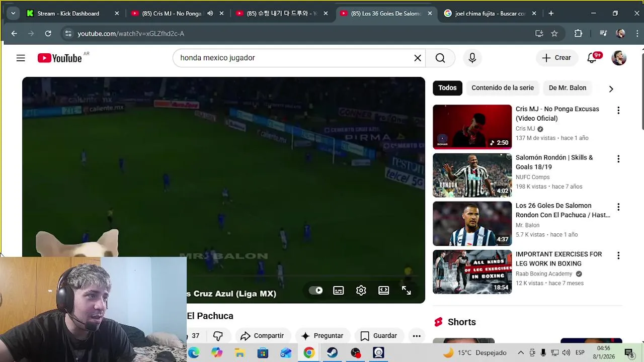The image size is (644, 362).
Task: Toggle the autoplay switch in the player
Action: (316, 290)
